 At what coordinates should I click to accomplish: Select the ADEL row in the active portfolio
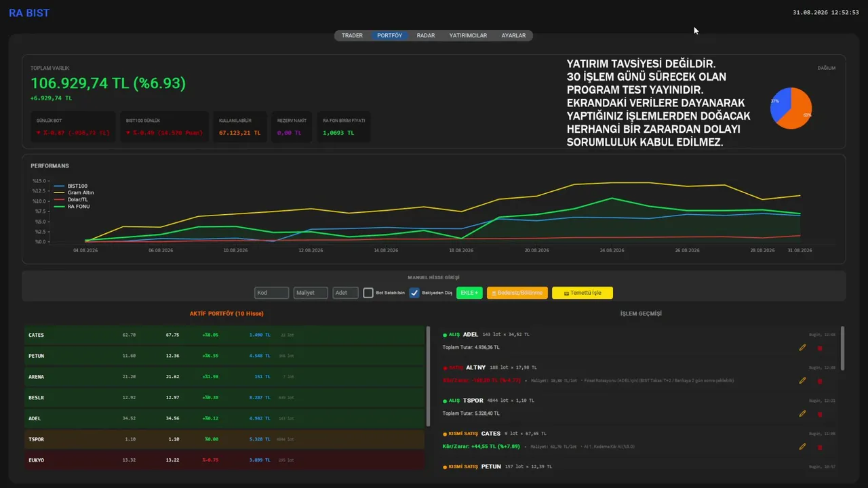(224, 419)
